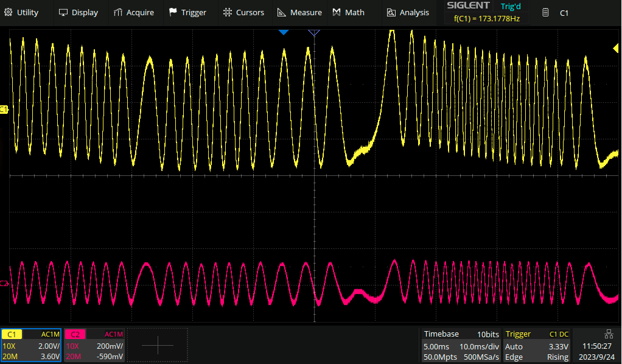The width and height of the screenshot is (622, 364).
Task: Select the blue trigger delay position marker
Action: [x=283, y=32]
